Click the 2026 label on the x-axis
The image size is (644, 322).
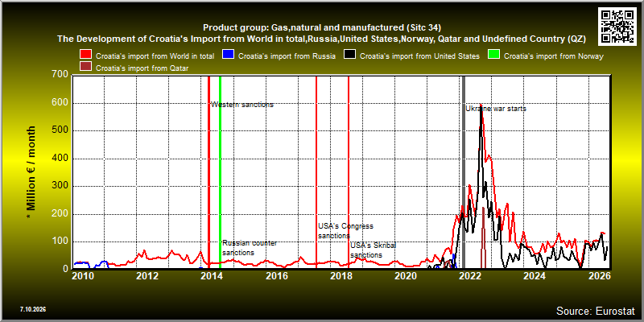(x=600, y=276)
